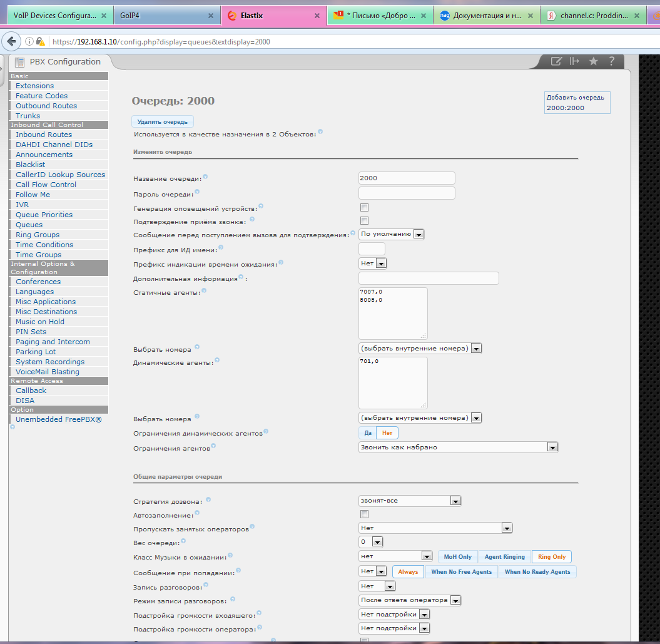Viewport: 660px width, 644px height.
Task: Click the star bookmark icon in header
Action: [593, 61]
